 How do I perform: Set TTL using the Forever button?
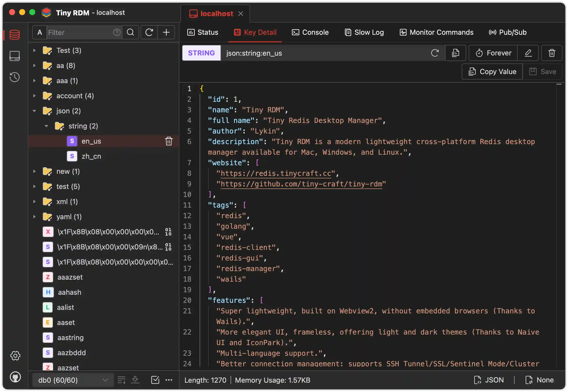[493, 53]
